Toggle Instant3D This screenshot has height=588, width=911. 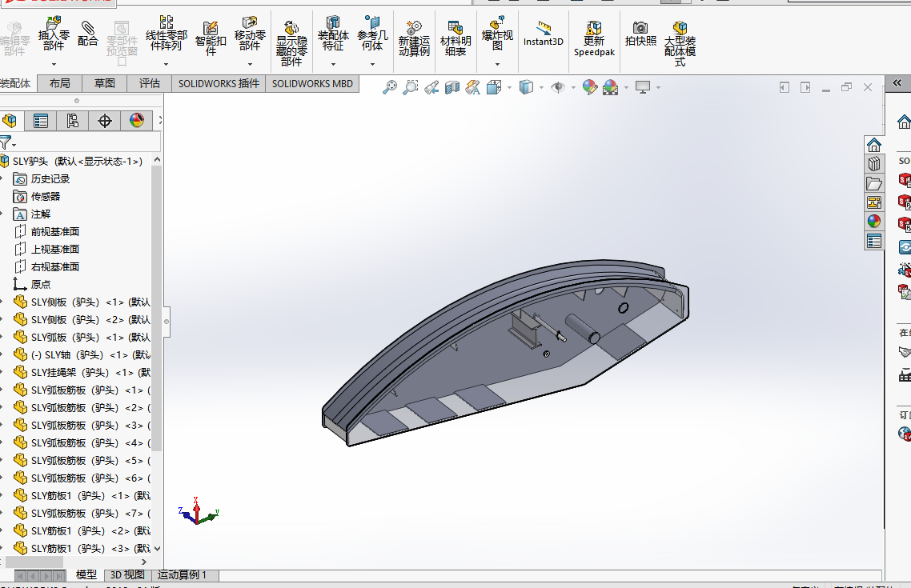pos(544,34)
